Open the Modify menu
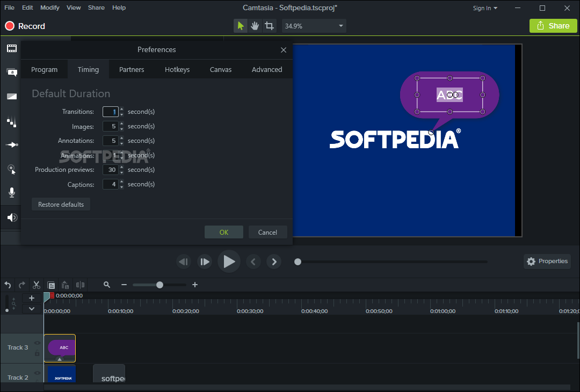The width and height of the screenshot is (580, 392). [49, 8]
